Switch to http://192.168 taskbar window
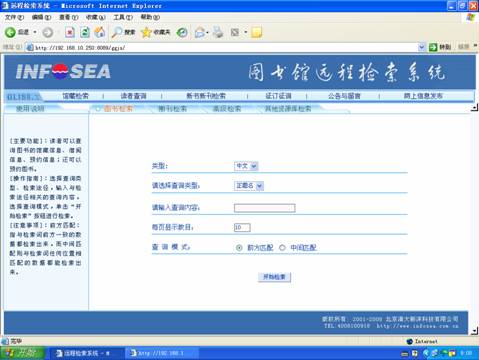This screenshot has height=360, width=479. tap(161, 353)
